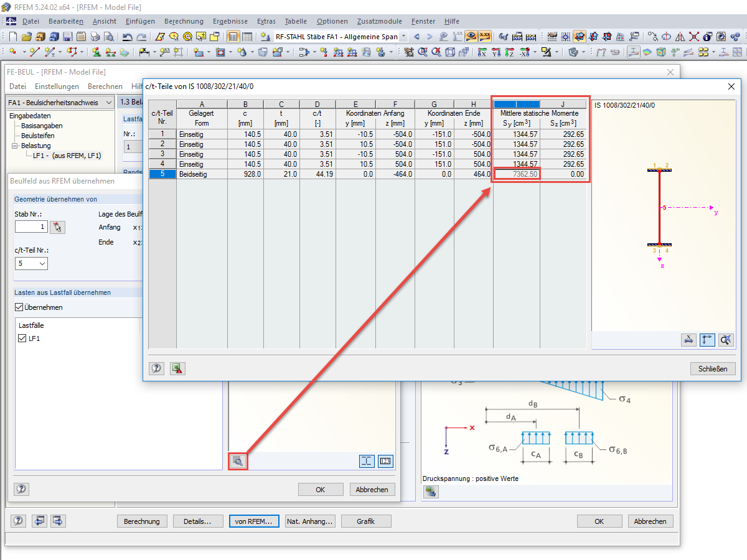Open Einstellungen menu in FE-BEUL window

[57, 86]
